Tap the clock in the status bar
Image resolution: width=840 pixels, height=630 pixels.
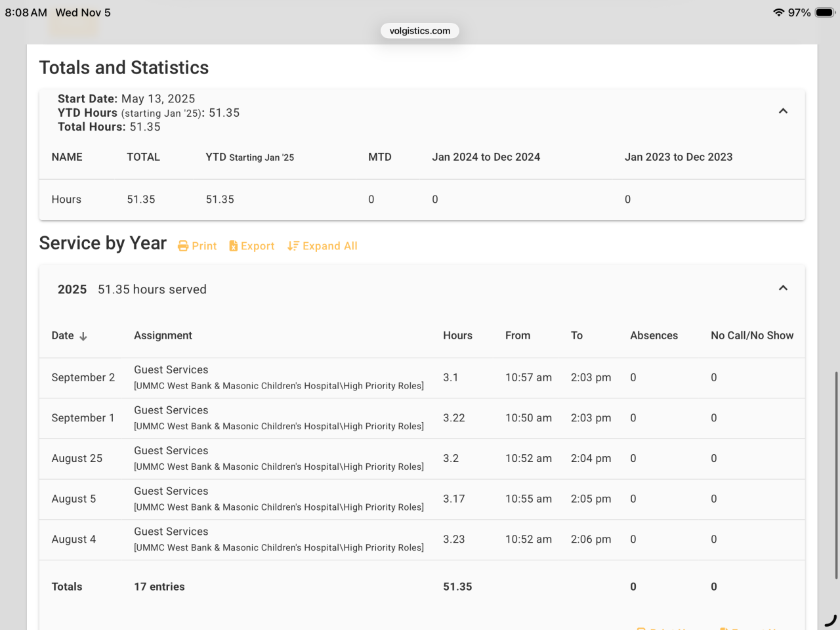(26, 12)
